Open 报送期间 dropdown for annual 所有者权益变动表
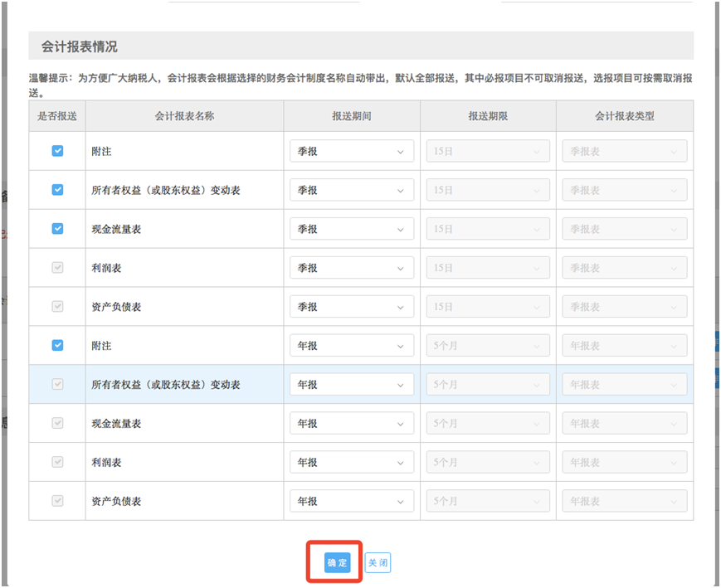721x588 pixels. click(x=351, y=385)
